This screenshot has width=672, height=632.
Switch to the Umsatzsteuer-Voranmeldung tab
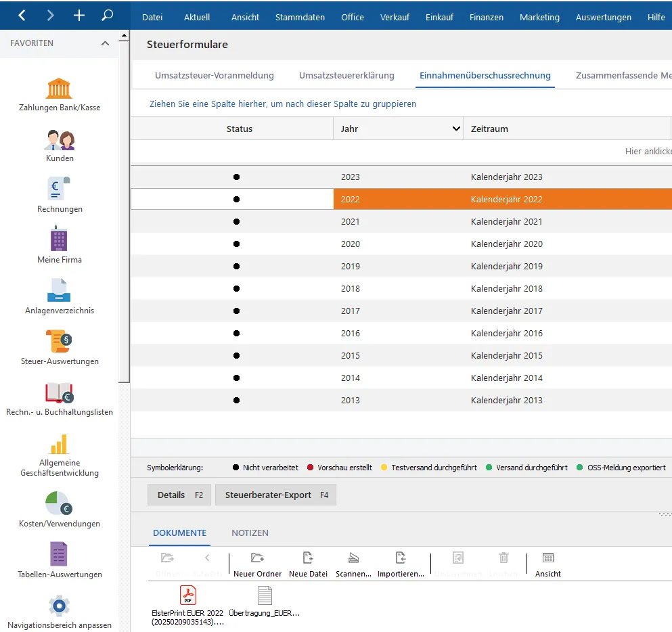click(214, 76)
